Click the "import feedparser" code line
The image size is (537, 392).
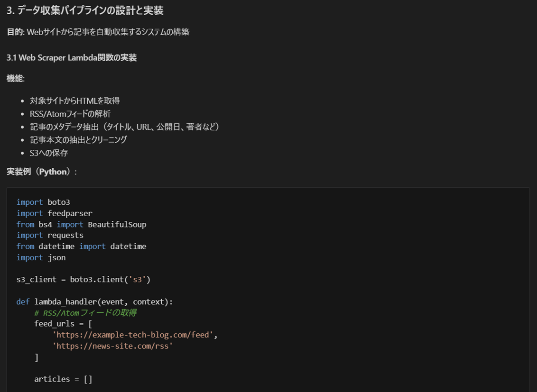54,213
